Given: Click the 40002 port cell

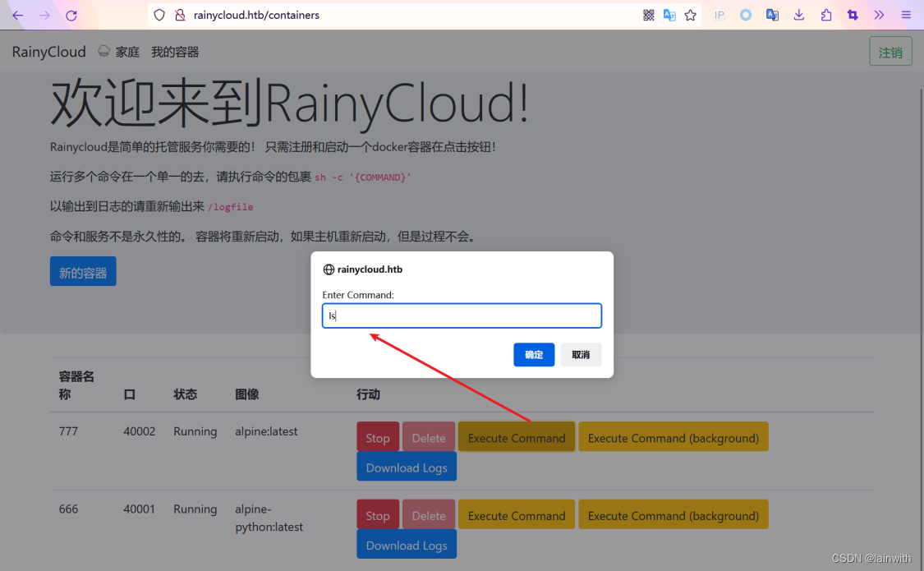Looking at the screenshot, I should (x=139, y=431).
